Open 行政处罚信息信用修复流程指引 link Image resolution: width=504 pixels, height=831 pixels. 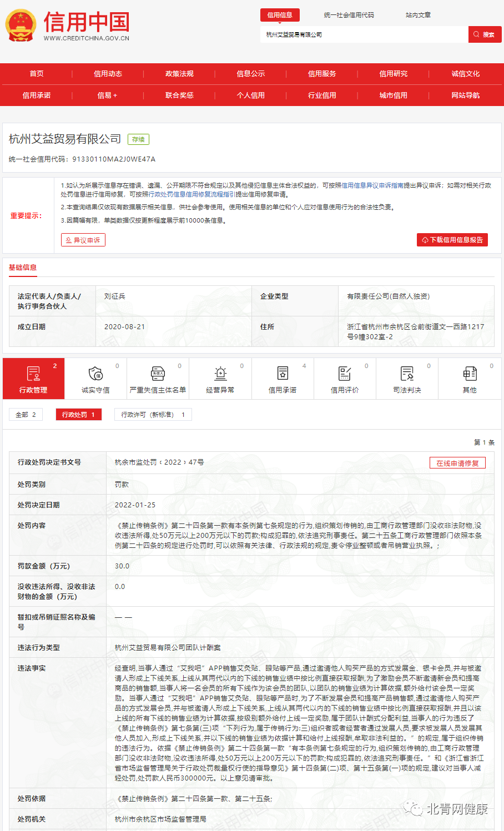[192, 194]
